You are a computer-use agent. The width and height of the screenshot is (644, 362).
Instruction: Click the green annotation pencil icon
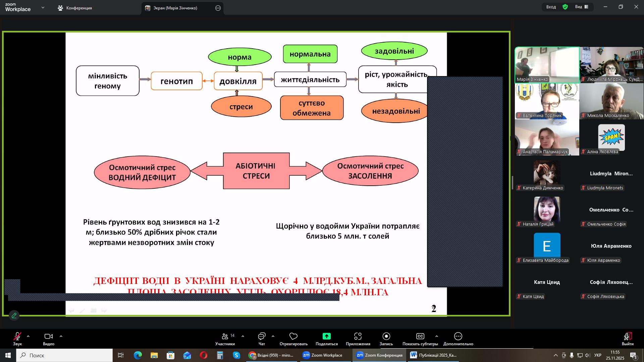tap(14, 315)
